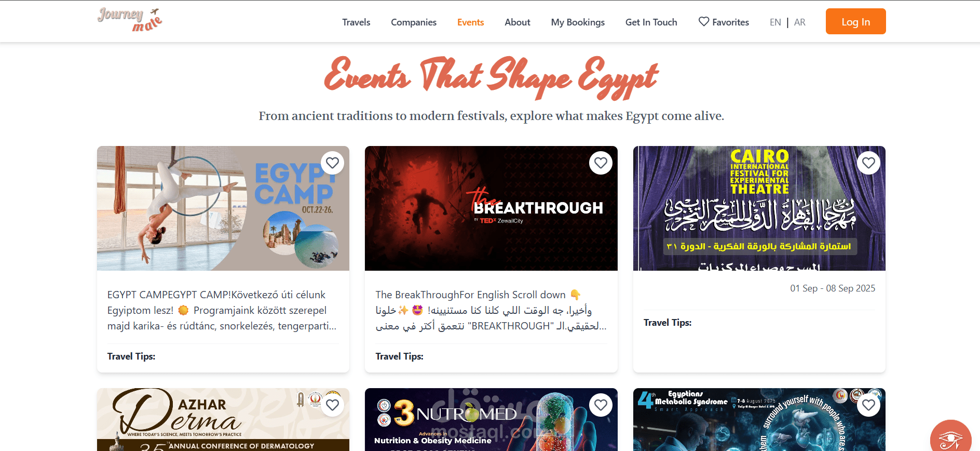
Task: Tap heart icon on Azhar Derma card
Action: pos(333,405)
